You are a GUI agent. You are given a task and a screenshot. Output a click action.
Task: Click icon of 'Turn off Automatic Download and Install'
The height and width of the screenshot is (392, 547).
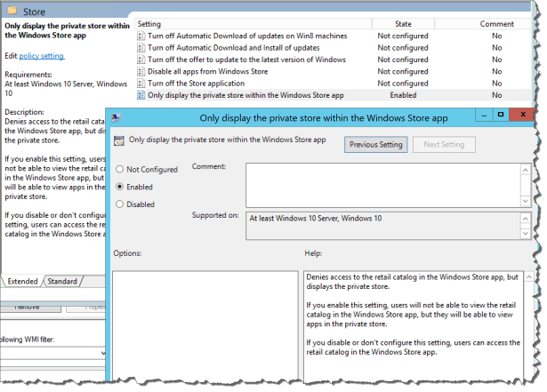142,48
